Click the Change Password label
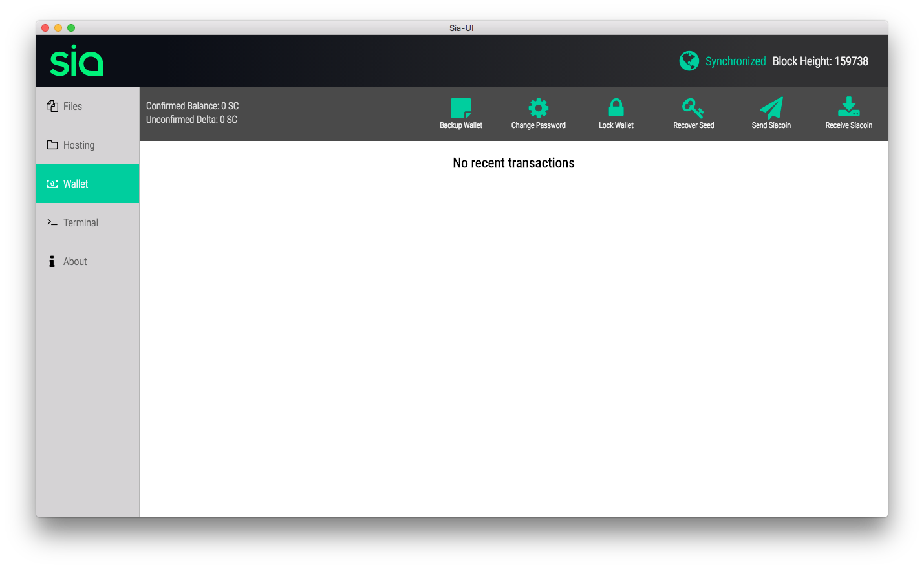Viewport: 924px width, 569px height. (539, 125)
